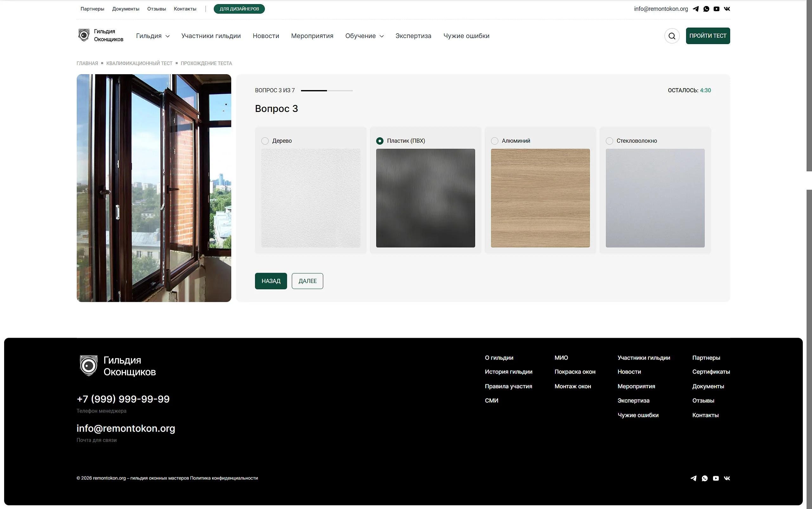Image resolution: width=812 pixels, height=509 pixels.
Task: Open the Telegram icon in the header
Action: pos(696,9)
